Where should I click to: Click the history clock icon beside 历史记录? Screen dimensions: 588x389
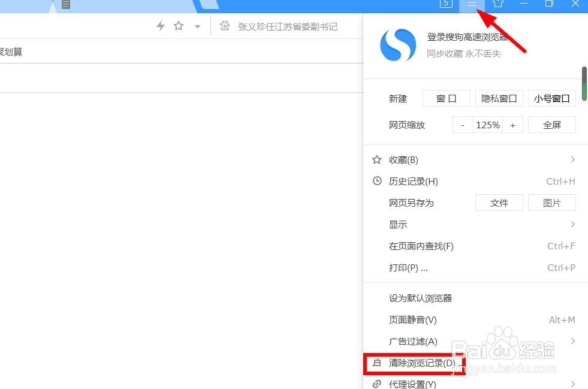(377, 181)
